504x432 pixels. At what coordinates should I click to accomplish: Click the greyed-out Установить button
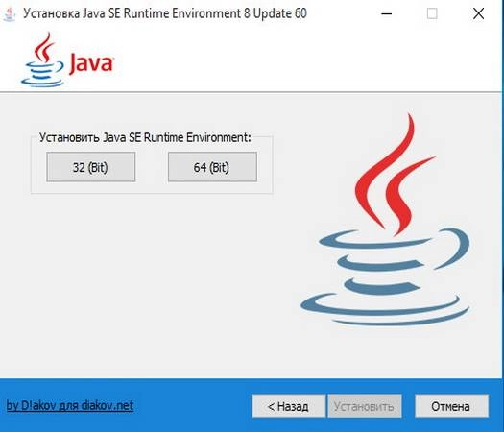pyautogui.click(x=364, y=406)
